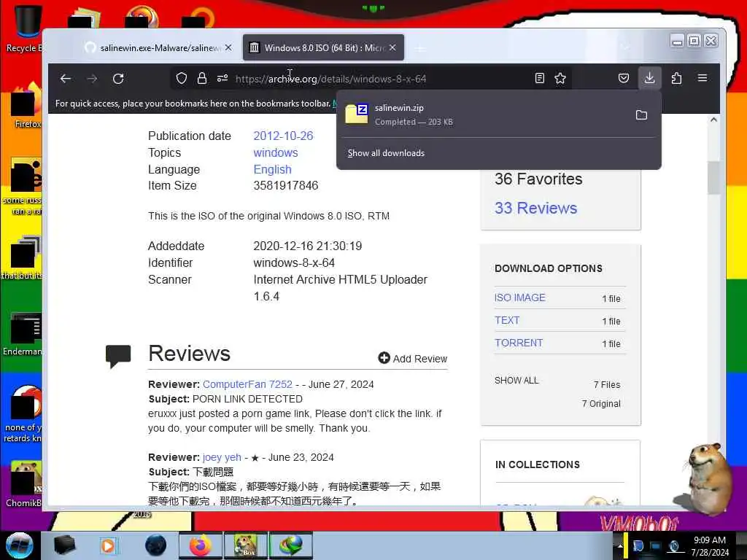Show hidden system tray icons arrow
This screenshot has width=747, height=560.
(x=620, y=546)
